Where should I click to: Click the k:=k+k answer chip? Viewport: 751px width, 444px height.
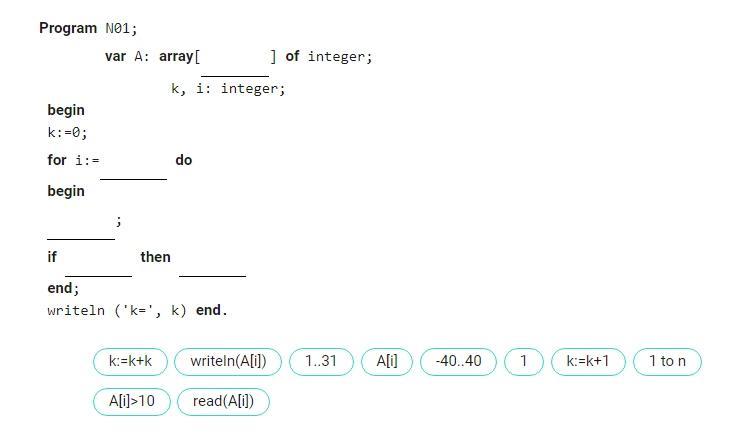[130, 361]
